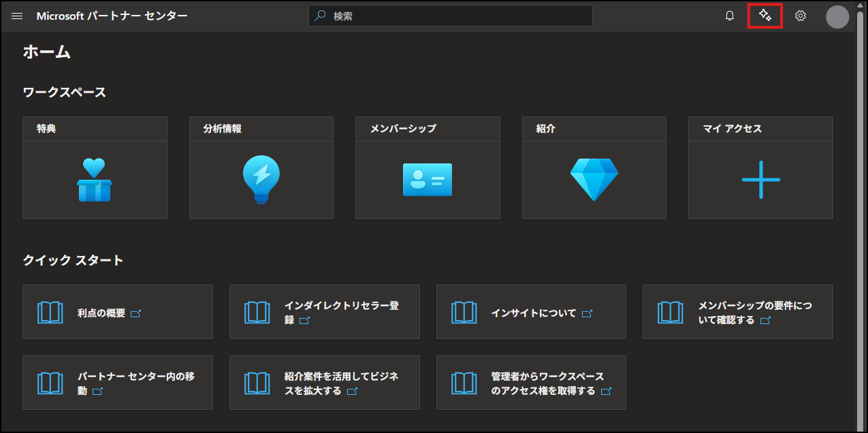Open the マイ アクセス workspace title
The height and width of the screenshot is (433, 868).
tap(732, 129)
